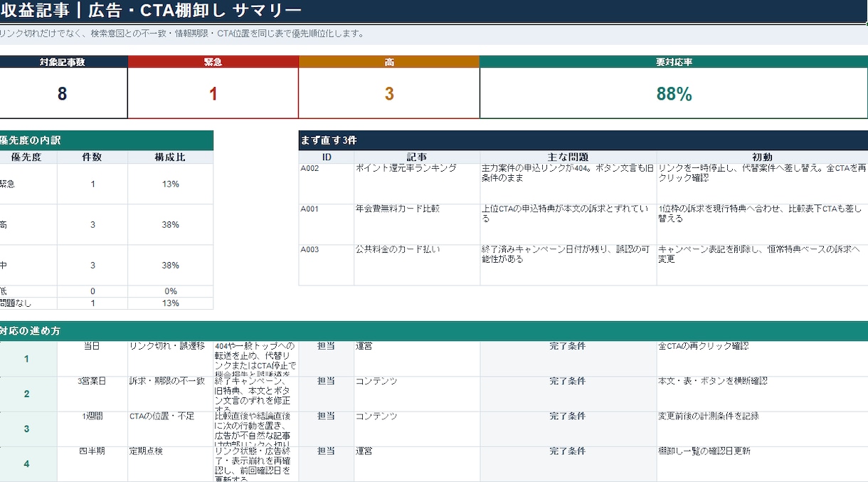This screenshot has width=868, height=482.
Task: Select the problem cell starting '上位CTAの申込特典'
Action: (x=568, y=225)
